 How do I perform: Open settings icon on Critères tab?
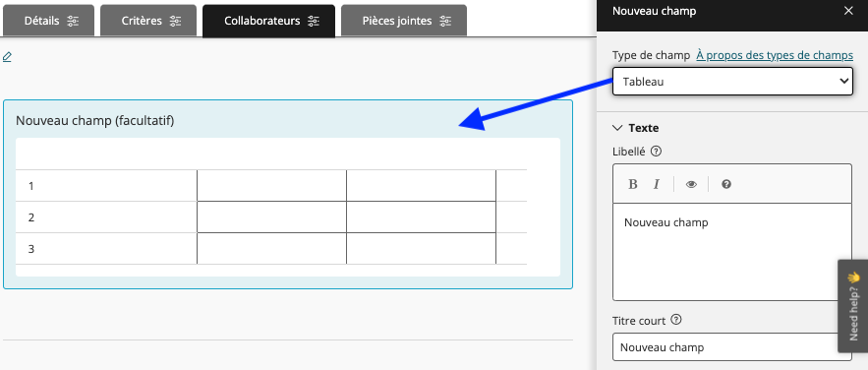[x=176, y=21]
